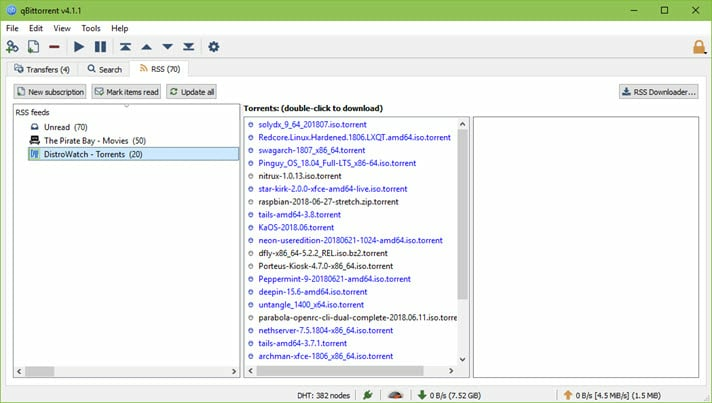Click the move up in queue arrow

click(147, 47)
